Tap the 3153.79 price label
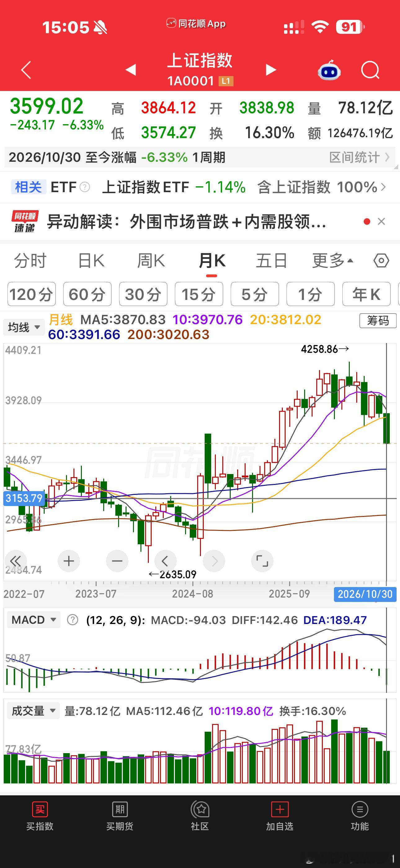The height and width of the screenshot is (868, 400). (x=24, y=498)
